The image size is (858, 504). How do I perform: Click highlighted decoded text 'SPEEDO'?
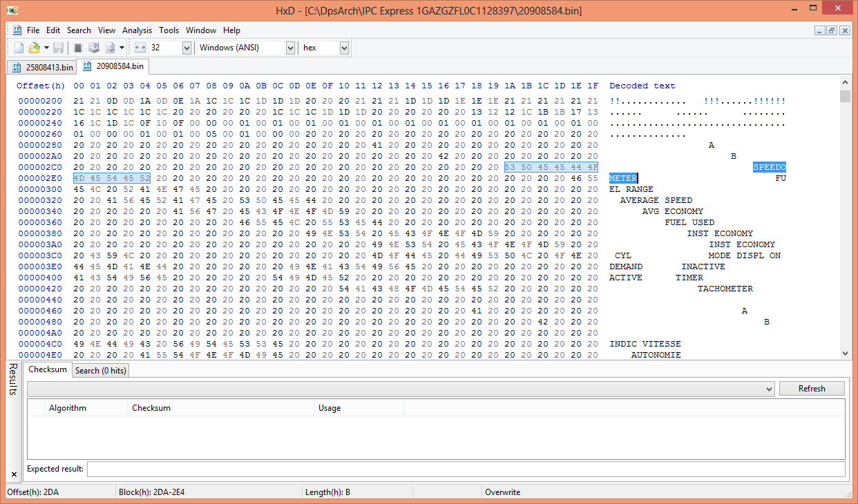(x=770, y=167)
